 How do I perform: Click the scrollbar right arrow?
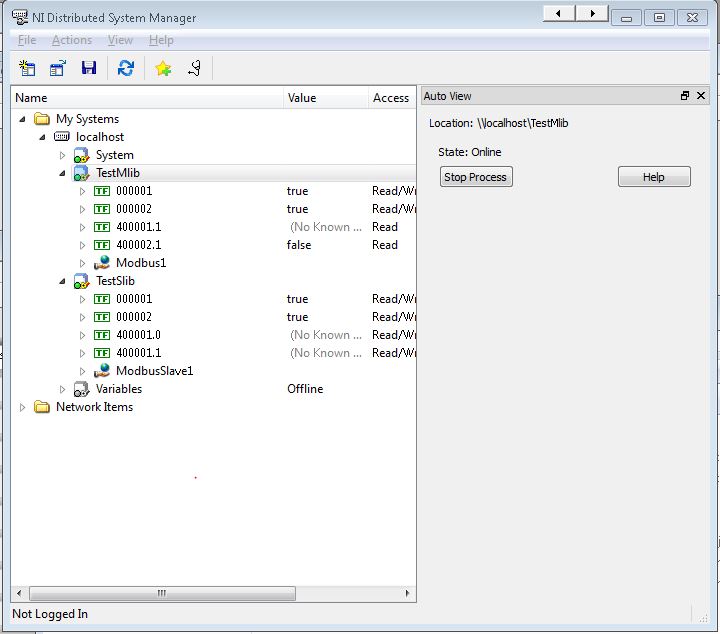coord(407,593)
